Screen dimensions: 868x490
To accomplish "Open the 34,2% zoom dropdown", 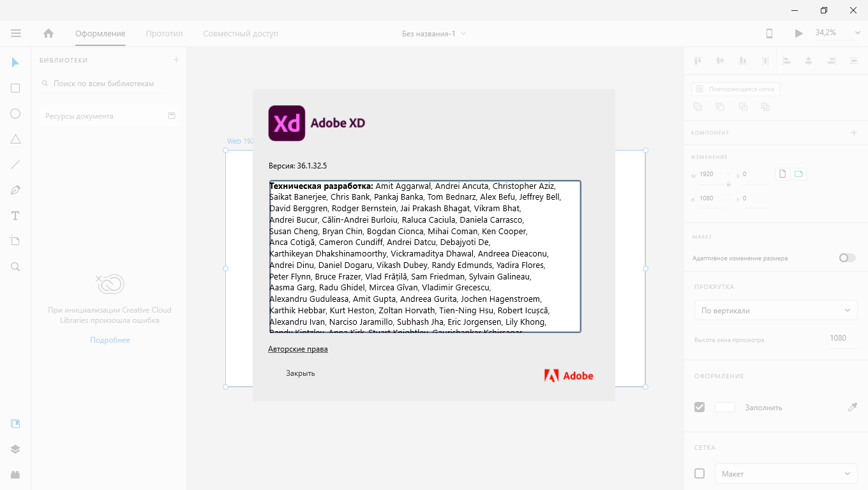I will pyautogui.click(x=837, y=33).
